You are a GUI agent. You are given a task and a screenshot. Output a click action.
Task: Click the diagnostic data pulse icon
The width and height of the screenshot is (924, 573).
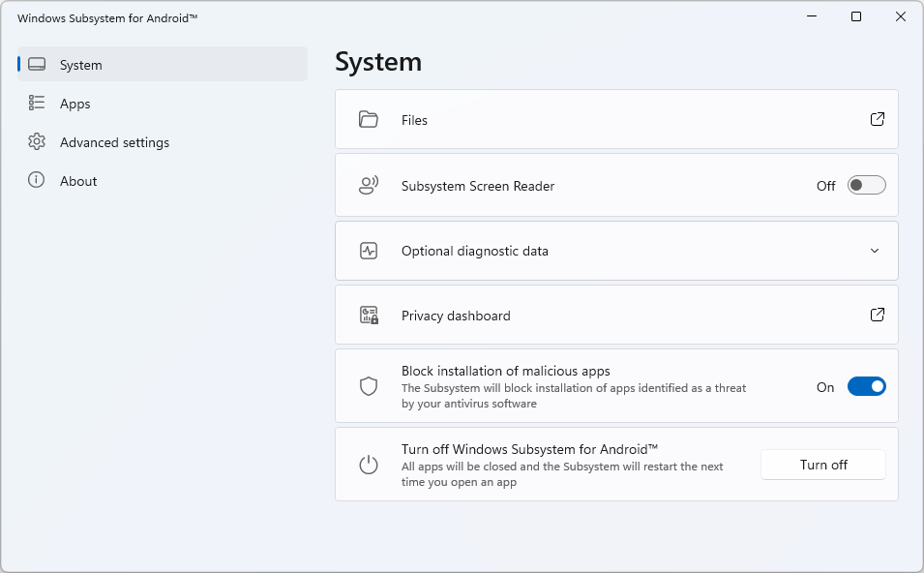(368, 251)
